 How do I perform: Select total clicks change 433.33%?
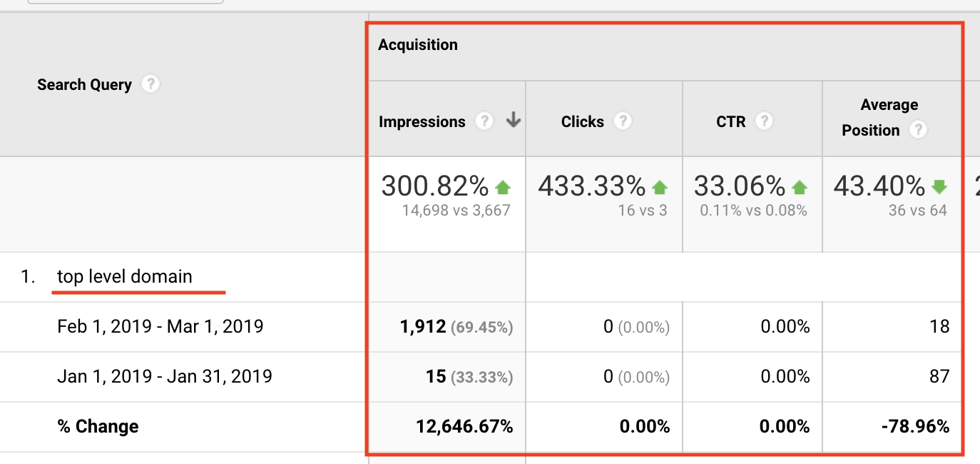(592, 186)
